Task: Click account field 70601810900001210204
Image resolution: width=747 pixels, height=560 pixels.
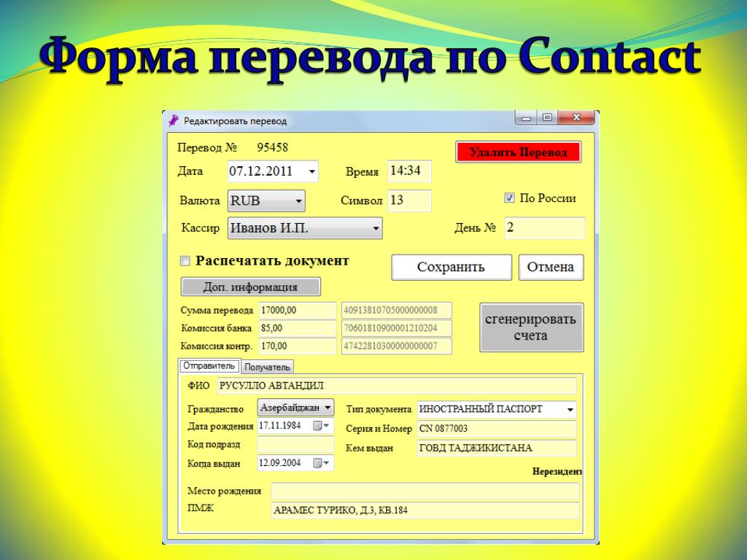Action: click(396, 328)
